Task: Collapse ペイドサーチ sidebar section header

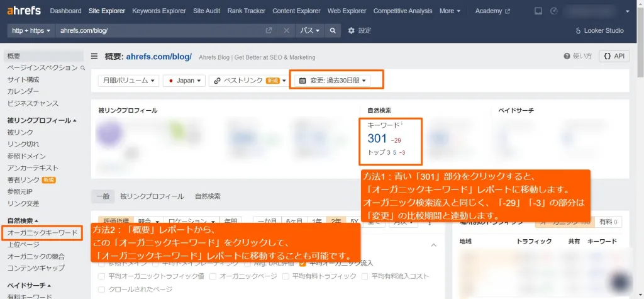Action: [29, 285]
